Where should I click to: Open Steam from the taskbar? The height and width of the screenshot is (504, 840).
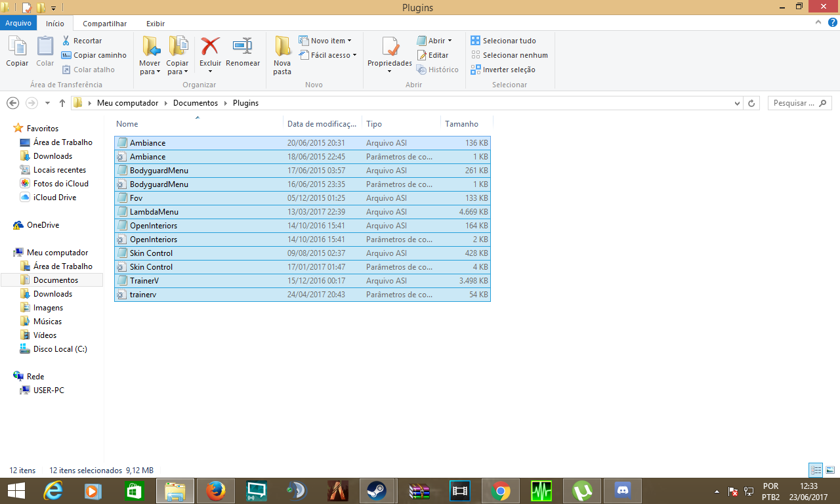coord(376,491)
